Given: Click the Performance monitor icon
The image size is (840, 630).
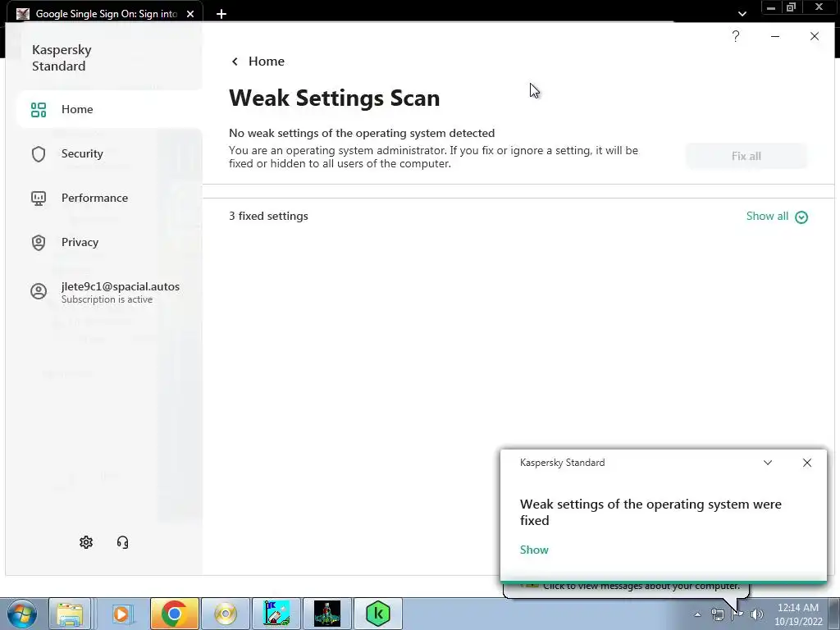Looking at the screenshot, I should tap(39, 199).
